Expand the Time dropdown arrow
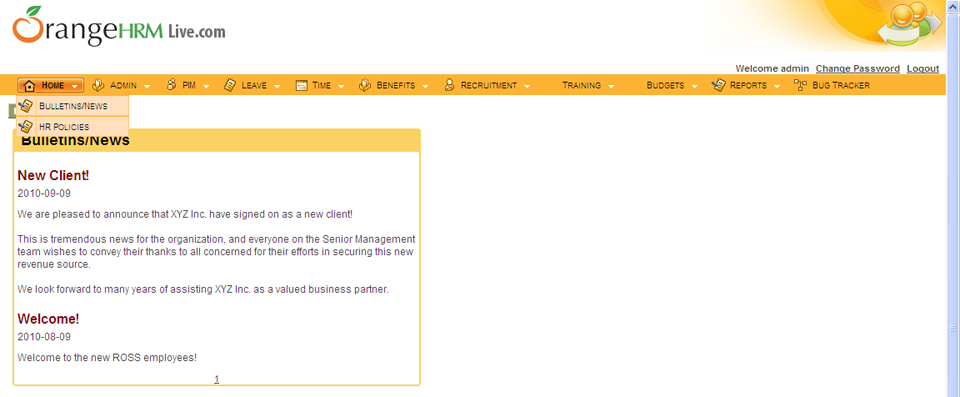Image resolution: width=960 pixels, height=397 pixels. pyautogui.click(x=341, y=86)
